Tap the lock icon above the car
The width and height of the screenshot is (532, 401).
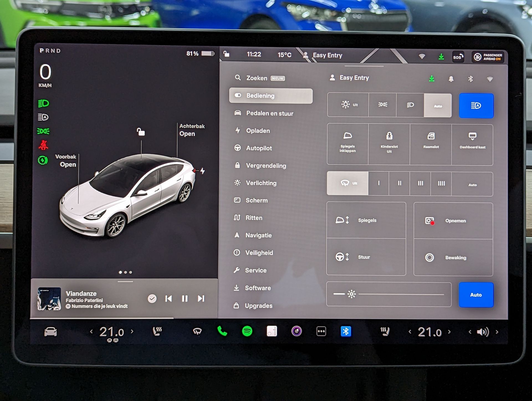click(141, 132)
